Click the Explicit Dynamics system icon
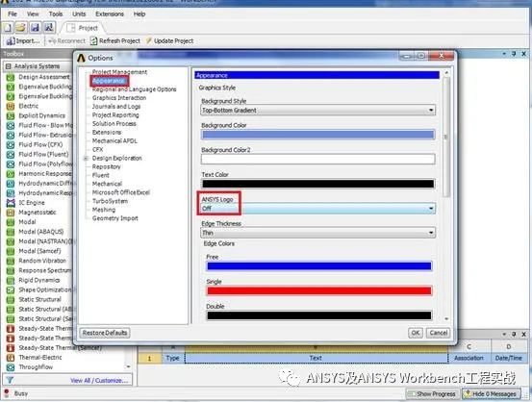This screenshot has height=402, width=532. [11, 116]
